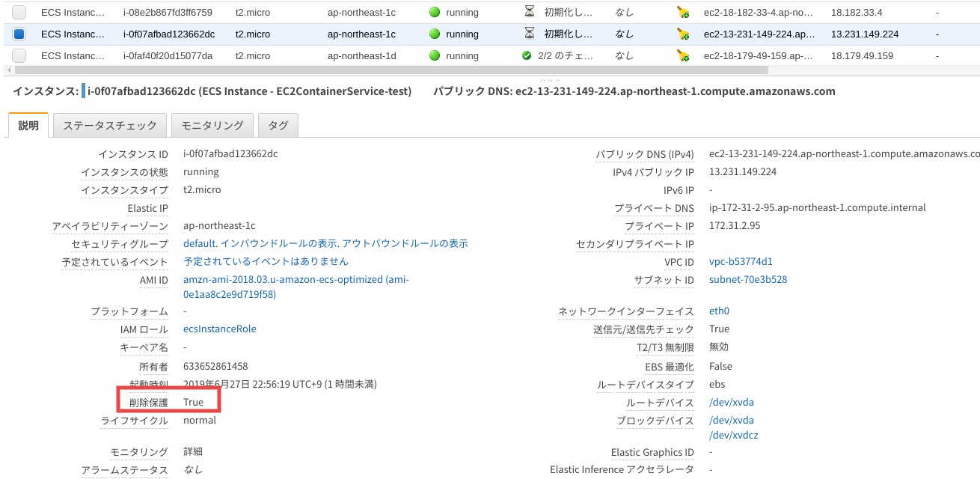Viewport: 980px width, 479px height.
Task: Click owner value 633652861458
Action: pos(215,367)
